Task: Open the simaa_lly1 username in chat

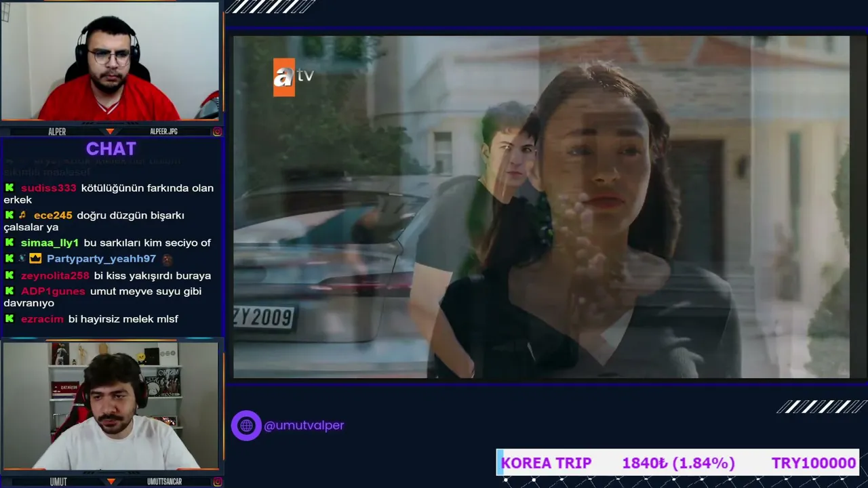Action: [50, 243]
